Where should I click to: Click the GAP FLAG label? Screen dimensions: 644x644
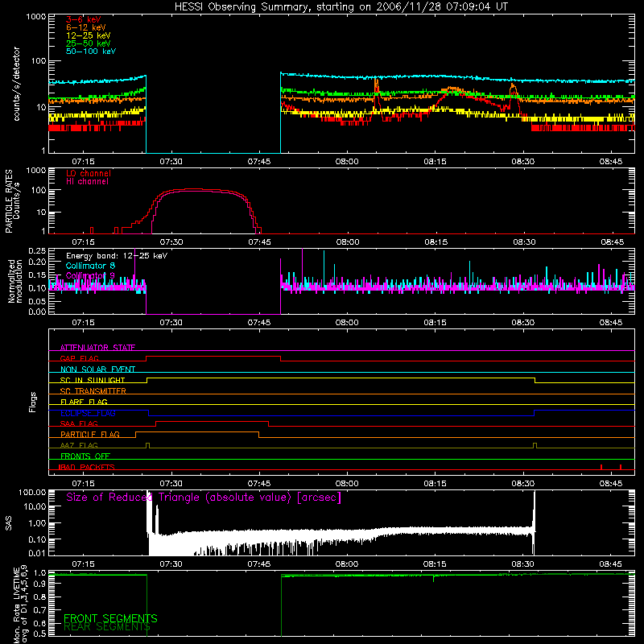pyautogui.click(x=79, y=358)
